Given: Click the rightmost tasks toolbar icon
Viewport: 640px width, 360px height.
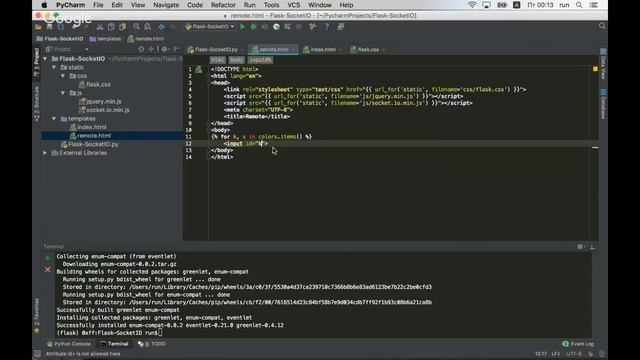Looking at the screenshot, I should pos(340,27).
